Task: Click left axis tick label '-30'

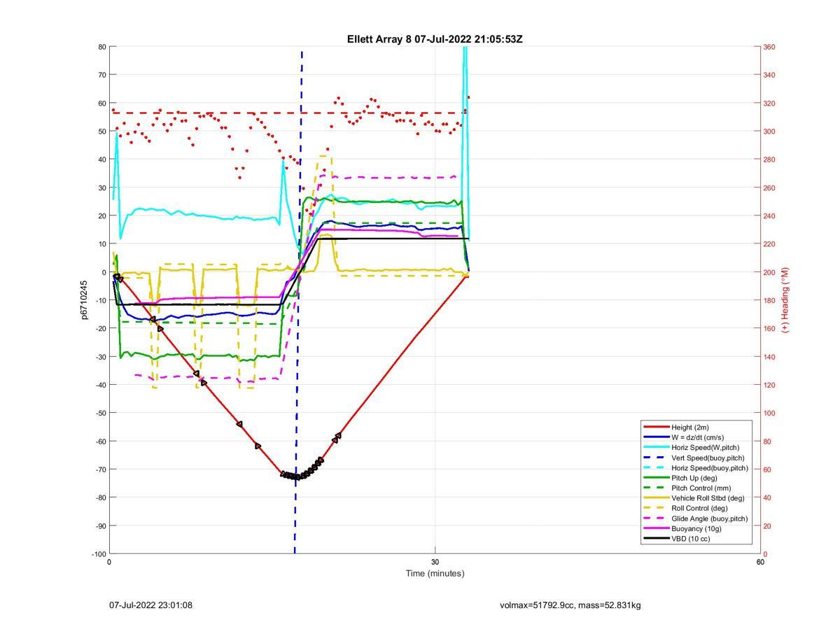Action: (101, 357)
